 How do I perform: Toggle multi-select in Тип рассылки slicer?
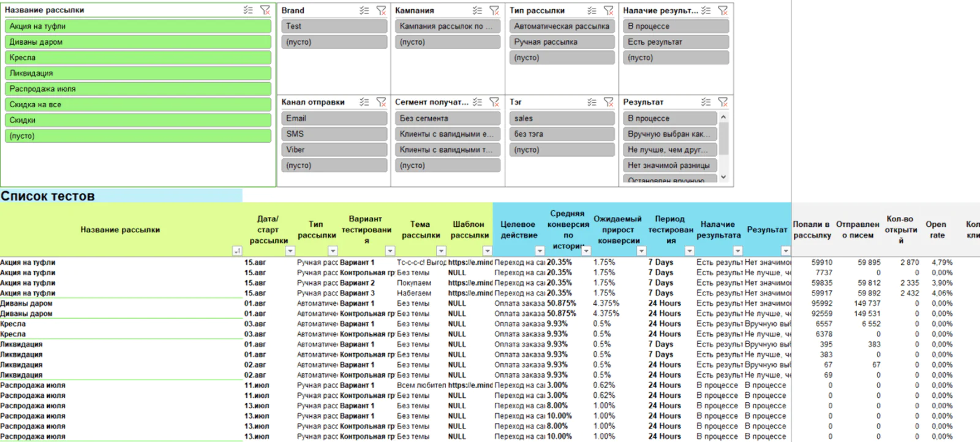pyautogui.click(x=592, y=10)
